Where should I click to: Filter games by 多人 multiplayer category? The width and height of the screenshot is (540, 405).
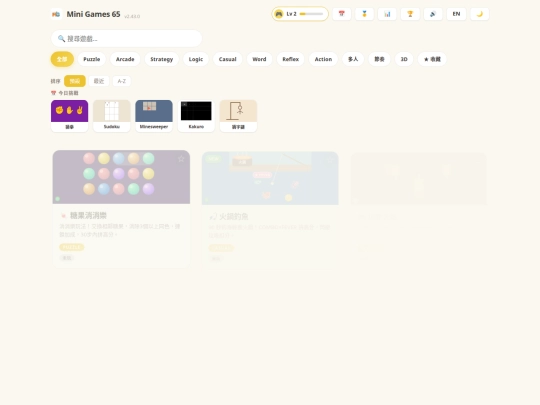353,59
